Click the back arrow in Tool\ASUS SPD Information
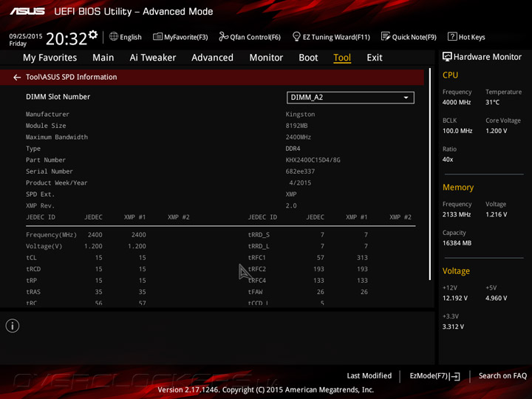532x399 pixels. pyautogui.click(x=17, y=78)
